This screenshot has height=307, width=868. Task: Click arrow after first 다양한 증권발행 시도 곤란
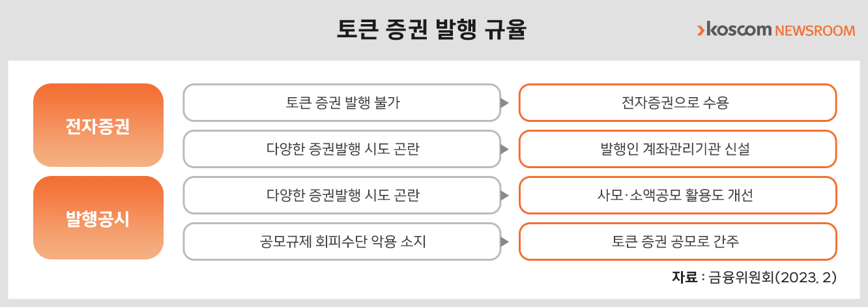click(x=504, y=149)
